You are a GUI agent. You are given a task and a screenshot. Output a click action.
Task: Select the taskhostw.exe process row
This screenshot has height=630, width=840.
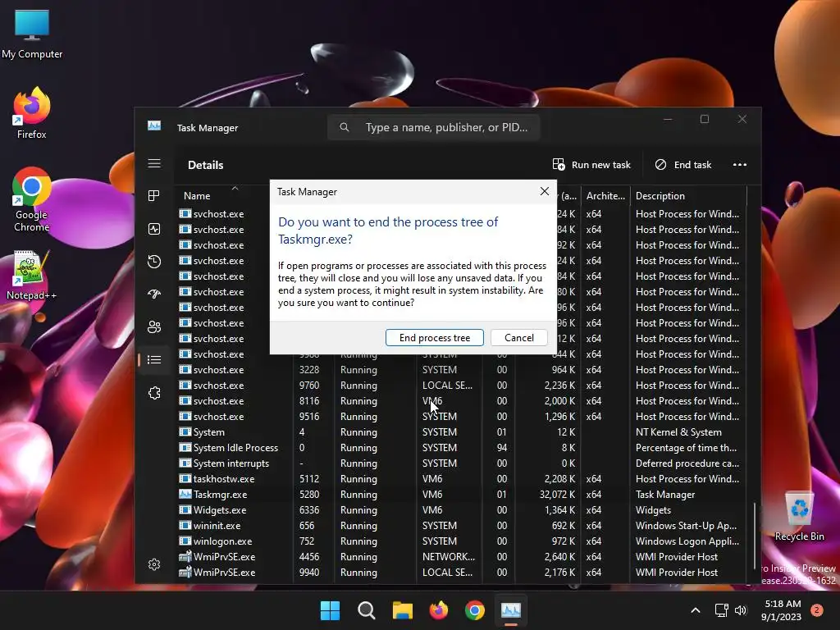point(461,478)
